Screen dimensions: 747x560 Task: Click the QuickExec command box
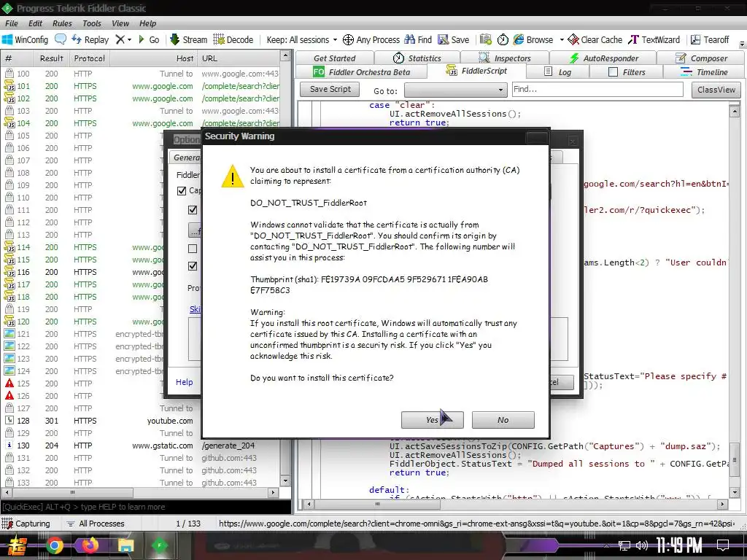[146, 507]
